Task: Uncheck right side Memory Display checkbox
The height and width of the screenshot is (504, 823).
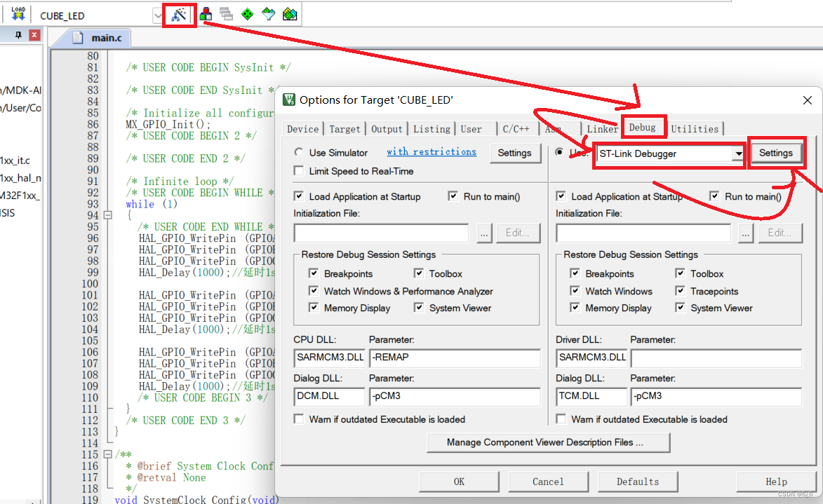Action: click(x=575, y=307)
